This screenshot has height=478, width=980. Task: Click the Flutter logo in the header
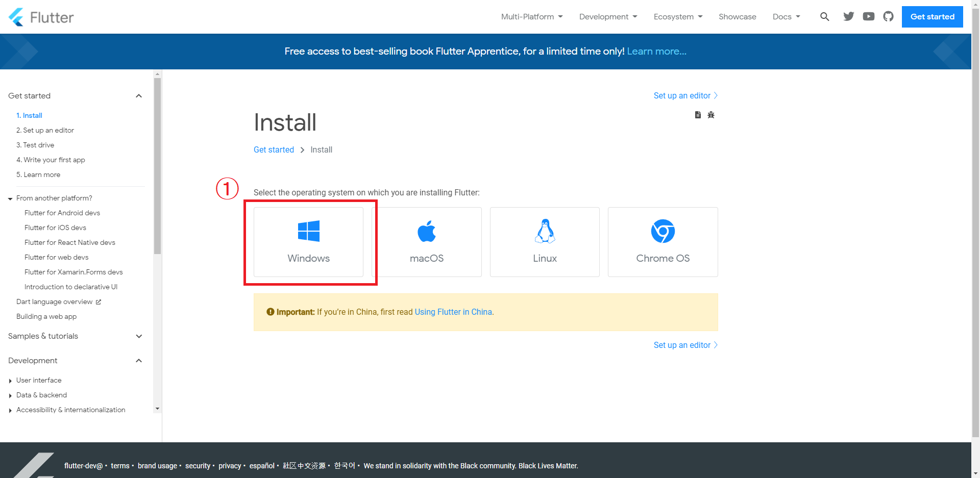point(41,17)
